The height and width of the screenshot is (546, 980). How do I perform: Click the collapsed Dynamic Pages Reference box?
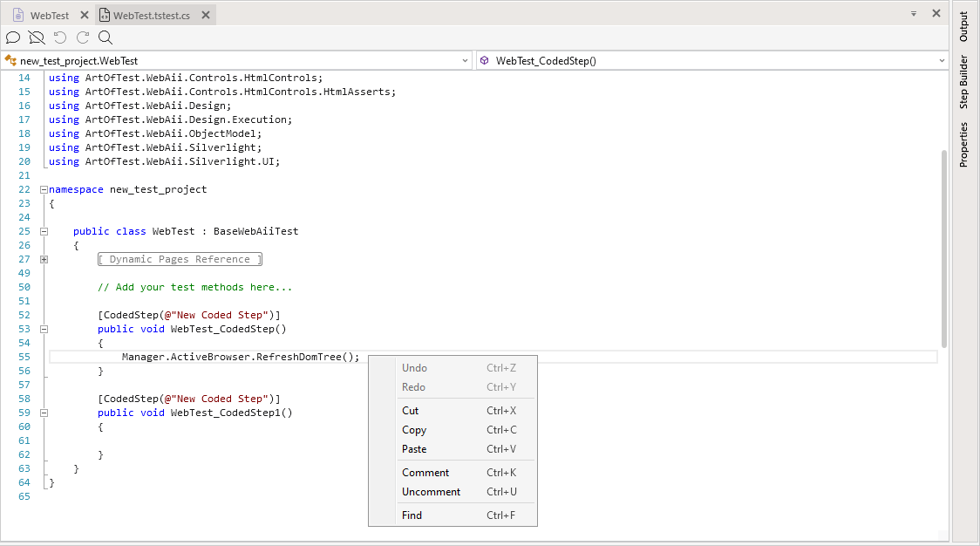coord(180,259)
